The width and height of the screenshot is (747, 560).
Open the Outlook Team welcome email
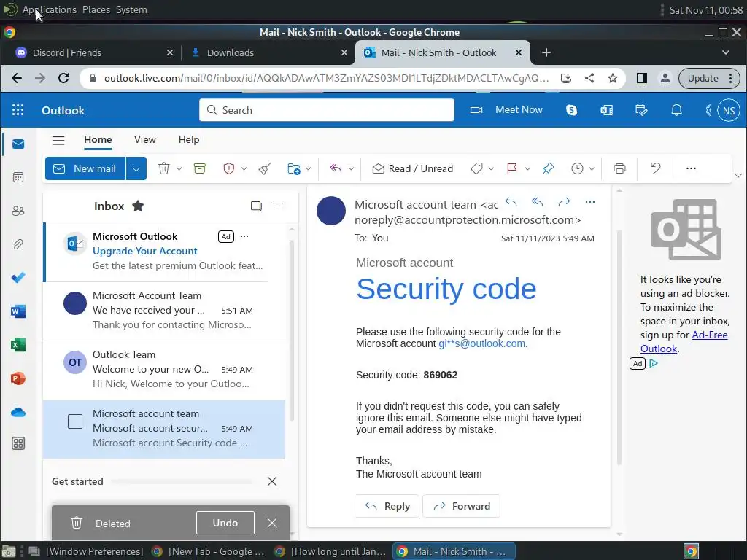coord(164,370)
